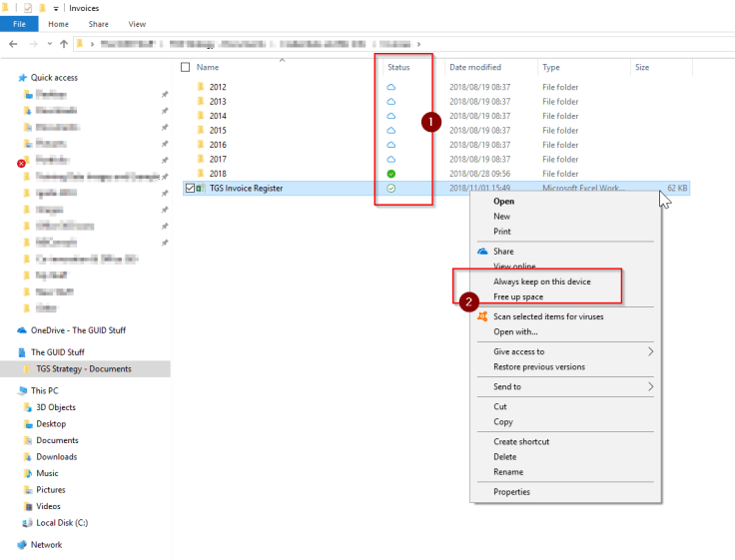This screenshot has width=735, height=560.
Task: Click the cloud status icon for folder 2012
Action: click(391, 87)
